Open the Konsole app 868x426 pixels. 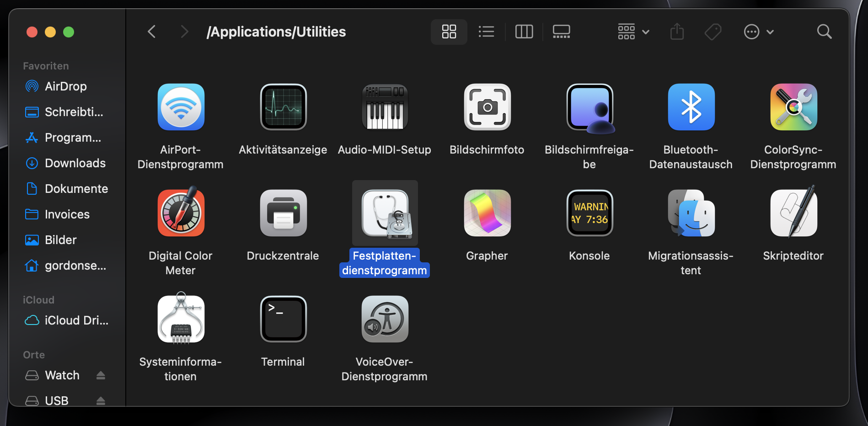click(589, 213)
